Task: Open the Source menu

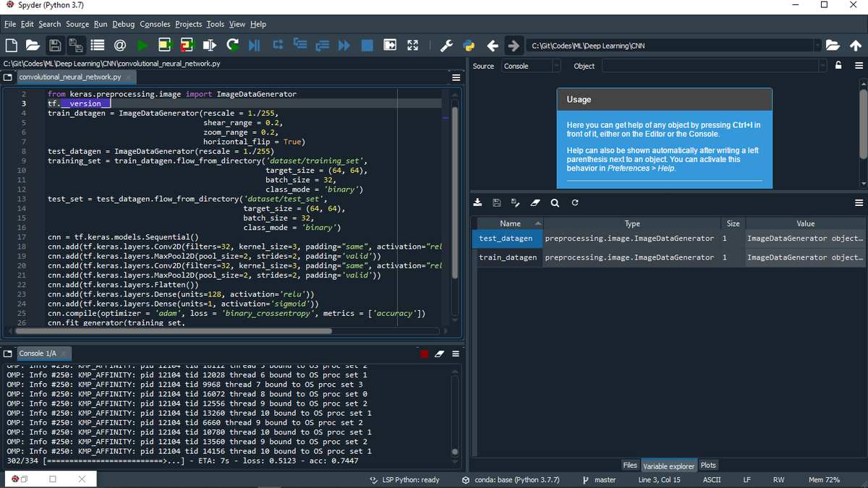Action: [x=77, y=24]
